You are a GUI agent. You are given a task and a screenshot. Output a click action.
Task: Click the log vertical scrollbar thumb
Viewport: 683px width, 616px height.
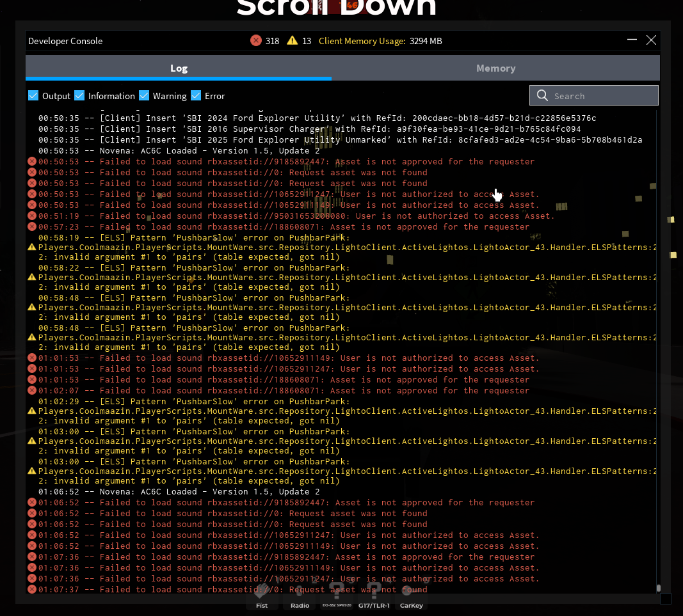pyautogui.click(x=658, y=588)
